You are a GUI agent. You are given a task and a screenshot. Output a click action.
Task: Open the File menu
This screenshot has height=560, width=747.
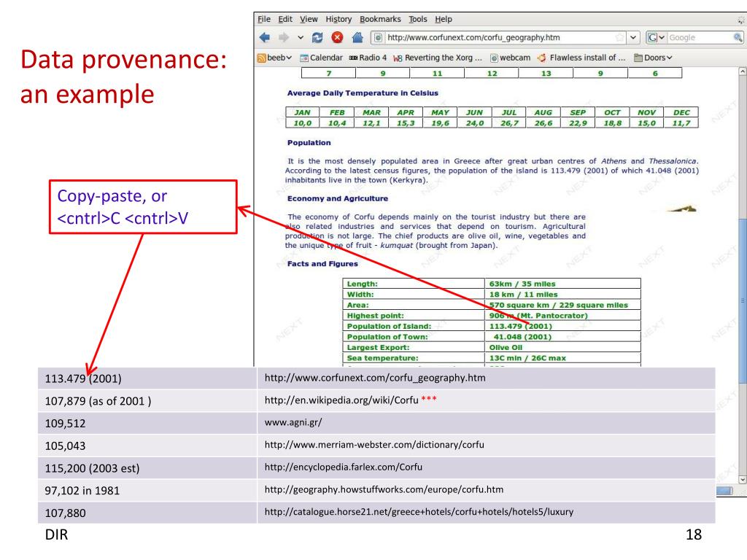[264, 19]
